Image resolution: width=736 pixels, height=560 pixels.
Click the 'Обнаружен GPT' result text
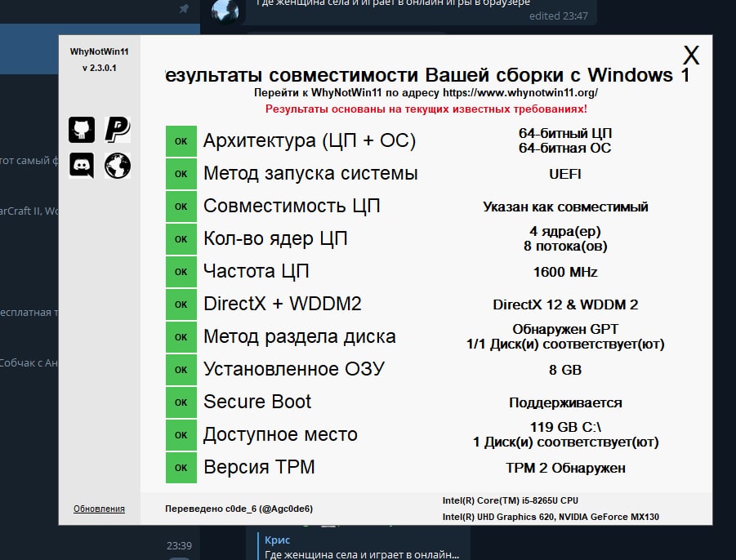coord(565,329)
